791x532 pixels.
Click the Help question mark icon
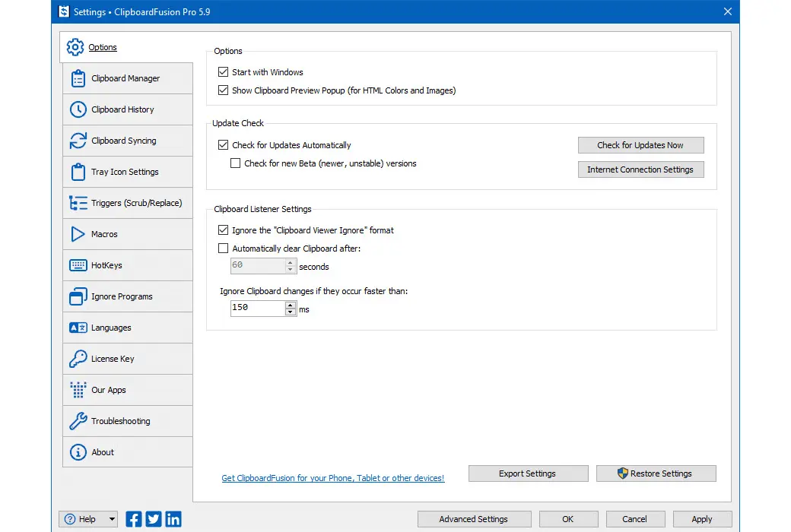(70, 519)
